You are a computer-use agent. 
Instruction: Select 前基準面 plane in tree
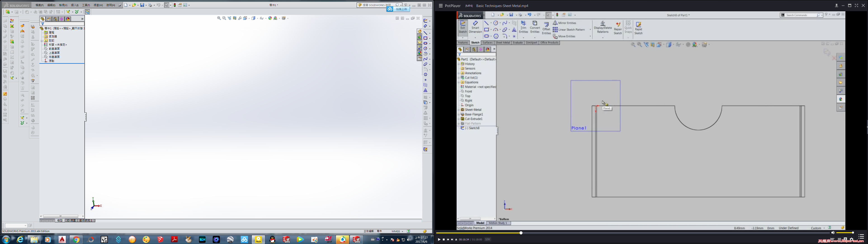tap(54, 49)
